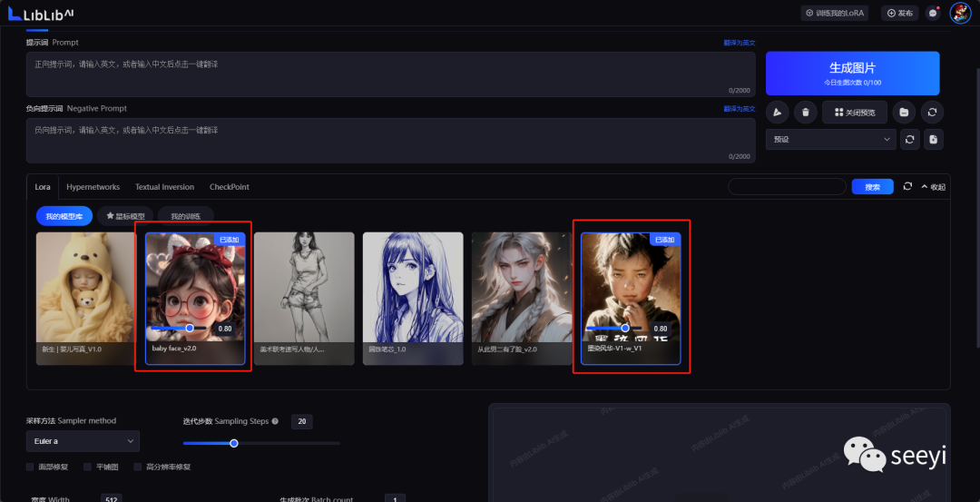Click the file icon right of 预设 row
980x502 pixels.
tap(933, 140)
